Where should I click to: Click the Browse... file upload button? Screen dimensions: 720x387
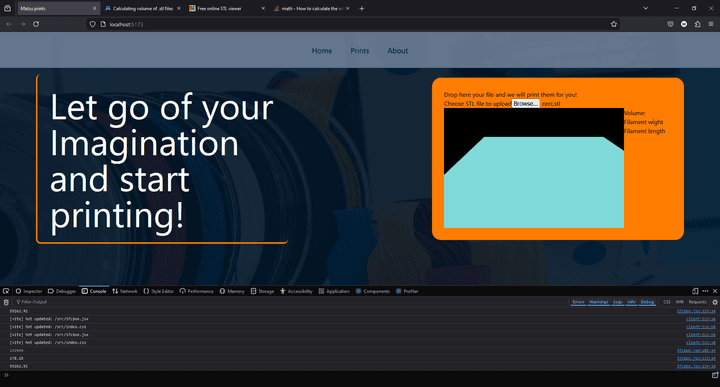[x=526, y=104]
